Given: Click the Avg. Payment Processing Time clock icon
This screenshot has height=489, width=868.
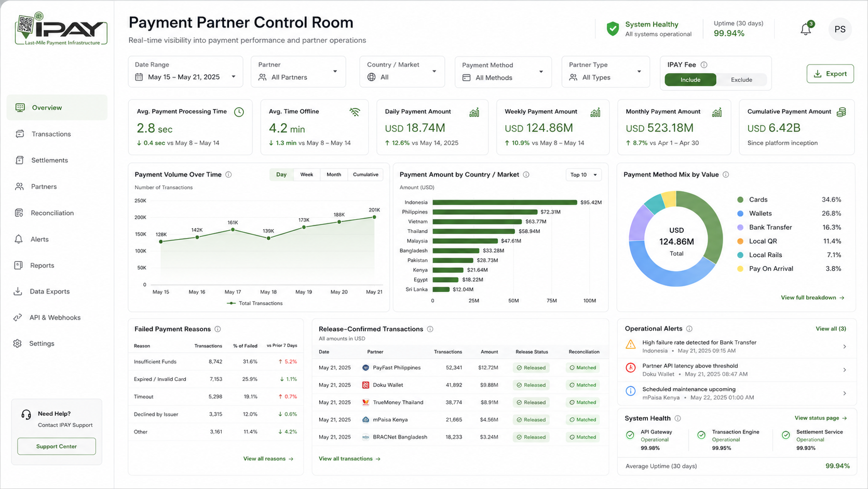Looking at the screenshot, I should click(239, 112).
